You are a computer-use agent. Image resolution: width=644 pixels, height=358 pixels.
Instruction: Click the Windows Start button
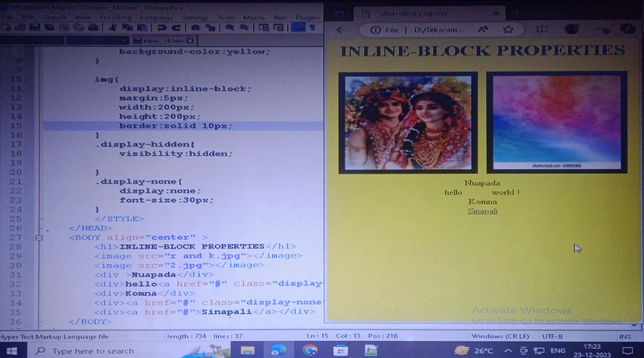(12, 351)
